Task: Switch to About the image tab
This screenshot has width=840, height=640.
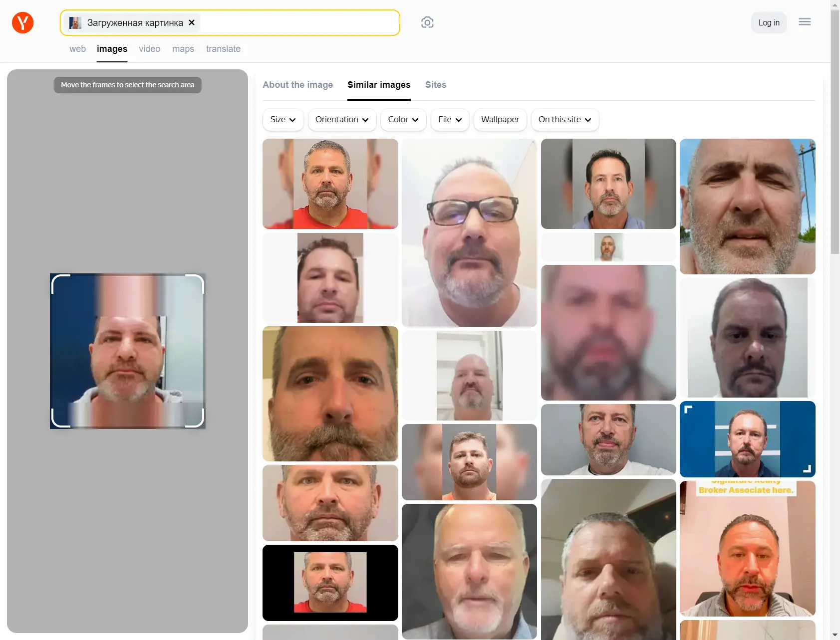Action: [297, 85]
